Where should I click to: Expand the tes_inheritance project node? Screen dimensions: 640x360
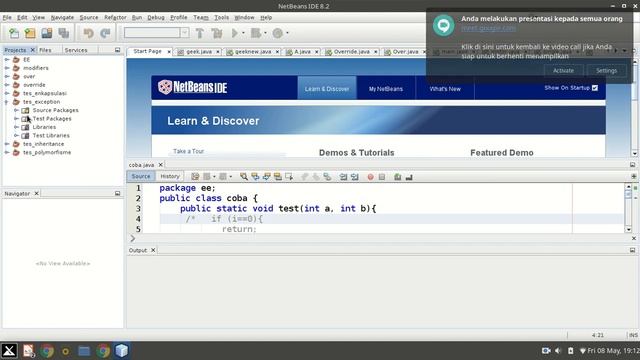coord(7,144)
